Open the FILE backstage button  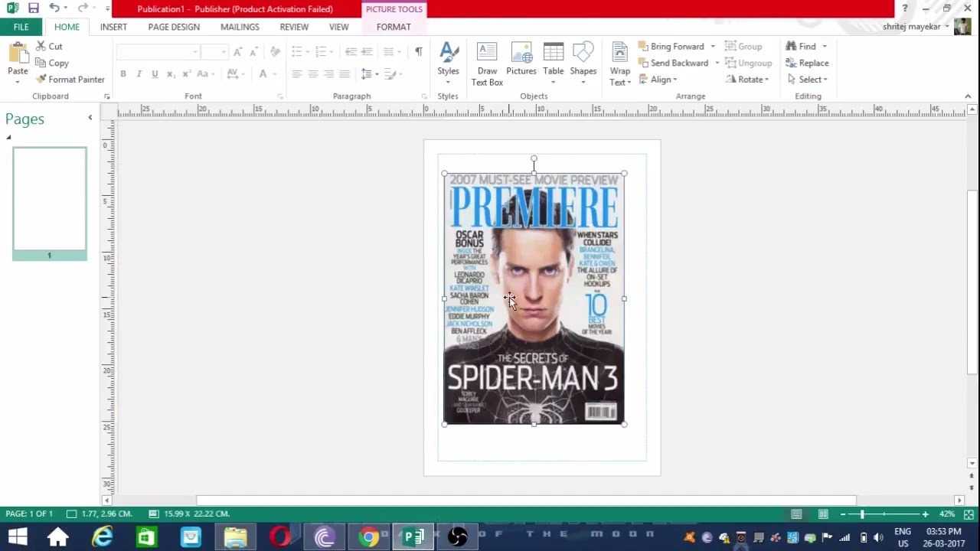(21, 27)
